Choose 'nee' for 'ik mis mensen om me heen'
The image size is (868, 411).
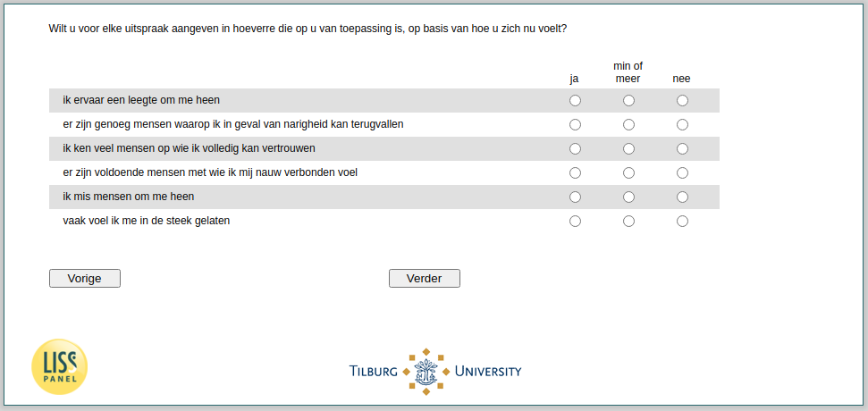tap(683, 197)
